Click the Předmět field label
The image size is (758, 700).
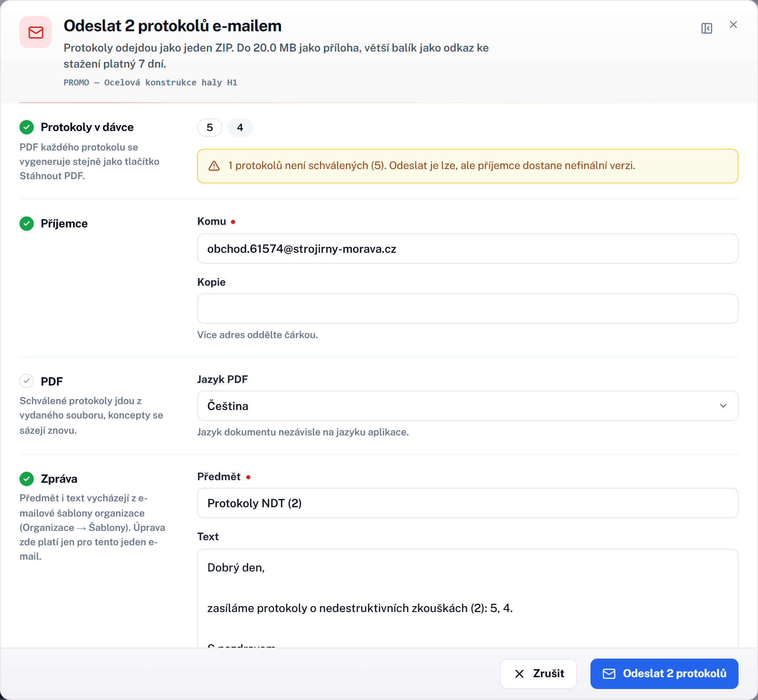[x=219, y=477]
